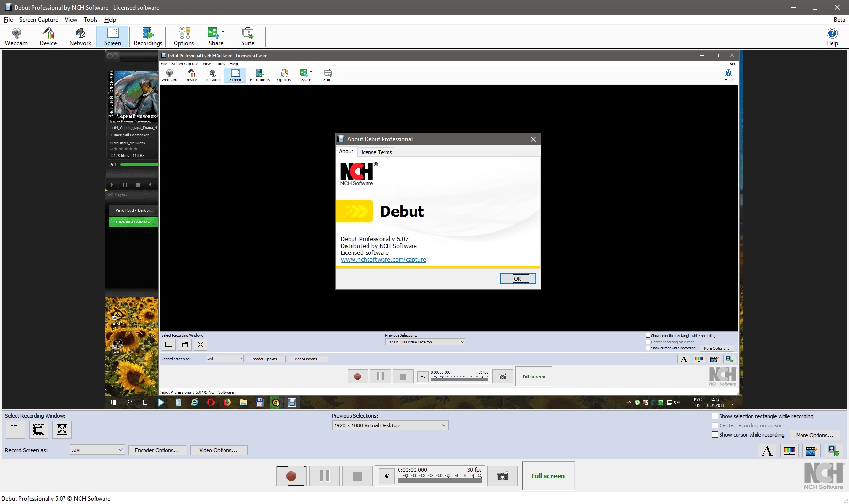Screen dimensions: 849x504
Task: Open the video effects clapperboard icon
Action: [x=812, y=451]
